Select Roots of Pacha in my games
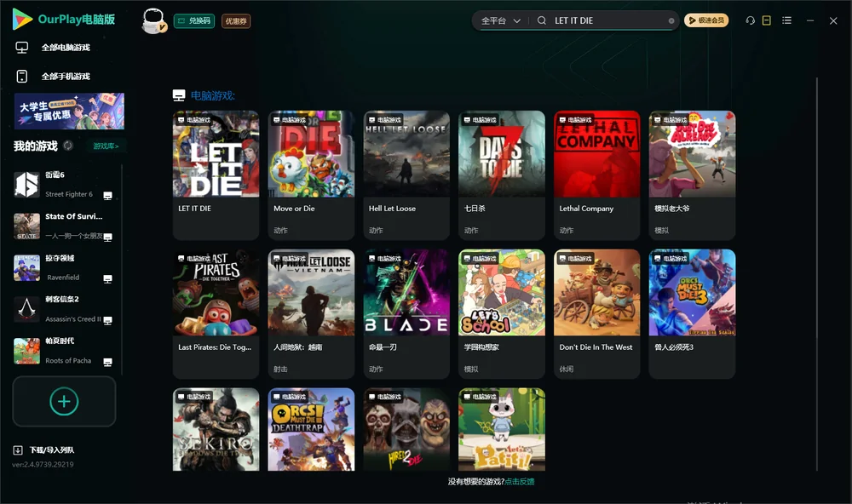852x504 pixels. (64, 352)
